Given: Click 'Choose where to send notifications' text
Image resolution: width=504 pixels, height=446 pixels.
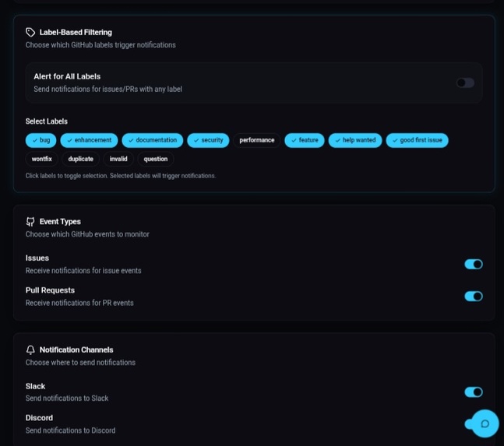Looking at the screenshot, I should point(80,363).
